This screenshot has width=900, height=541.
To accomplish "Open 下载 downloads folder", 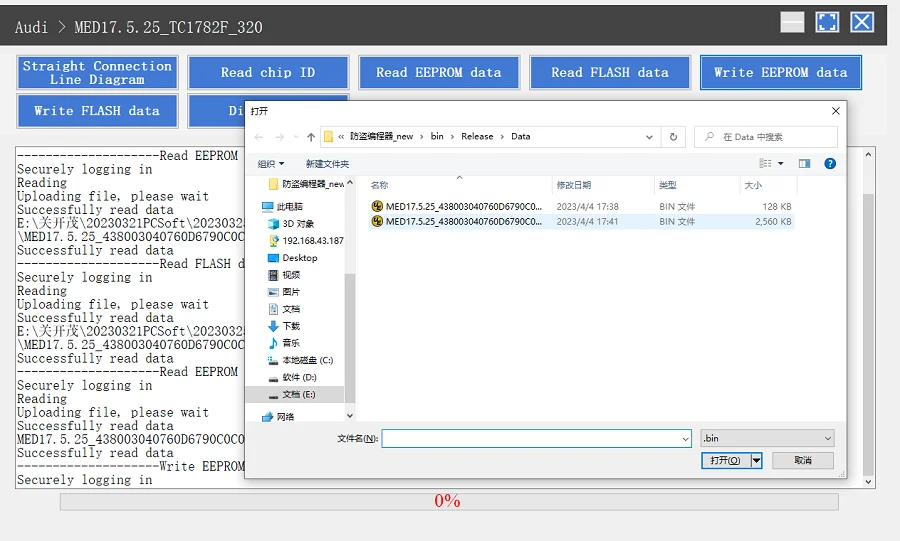I will (x=284, y=326).
